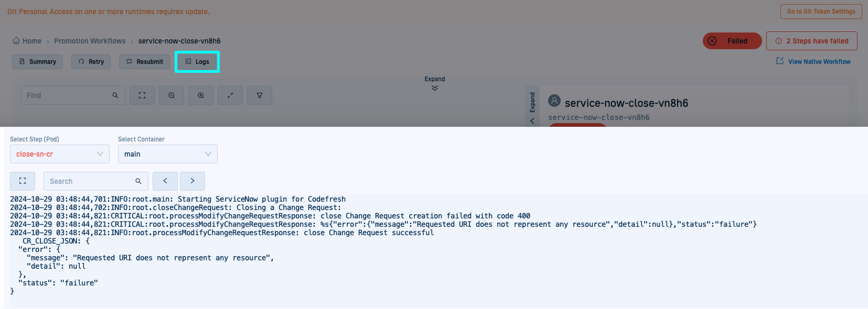Expand the side panel vertical Expand handle
868x309 pixels.
[532, 107]
